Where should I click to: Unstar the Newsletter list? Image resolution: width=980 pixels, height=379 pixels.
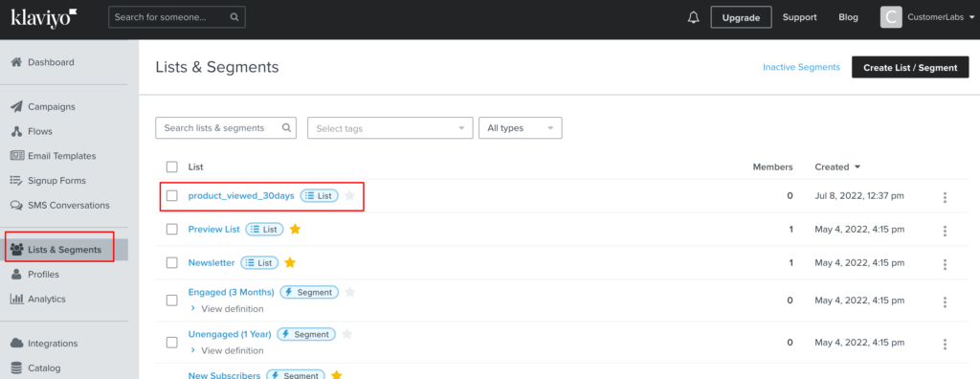290,262
